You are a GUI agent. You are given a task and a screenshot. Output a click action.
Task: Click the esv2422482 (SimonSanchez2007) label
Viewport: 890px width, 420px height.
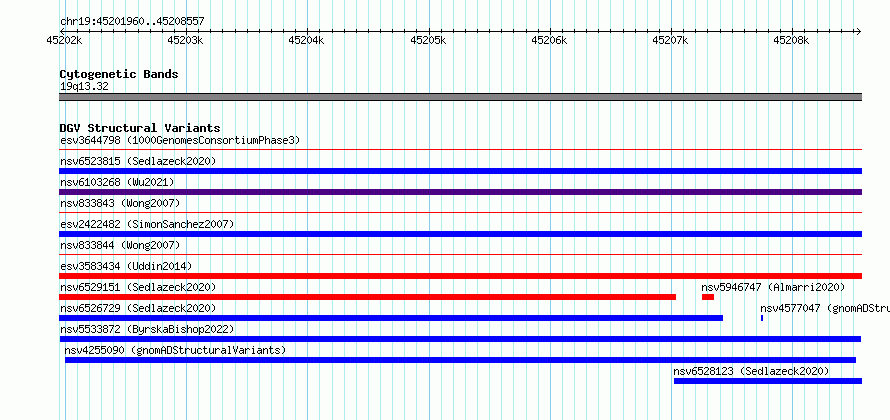(147, 224)
